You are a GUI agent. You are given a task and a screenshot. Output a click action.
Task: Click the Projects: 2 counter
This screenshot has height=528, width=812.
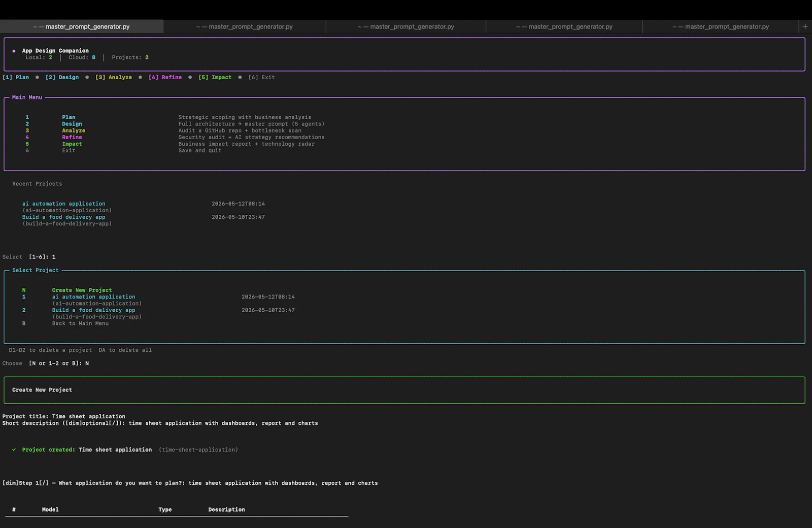tap(130, 57)
